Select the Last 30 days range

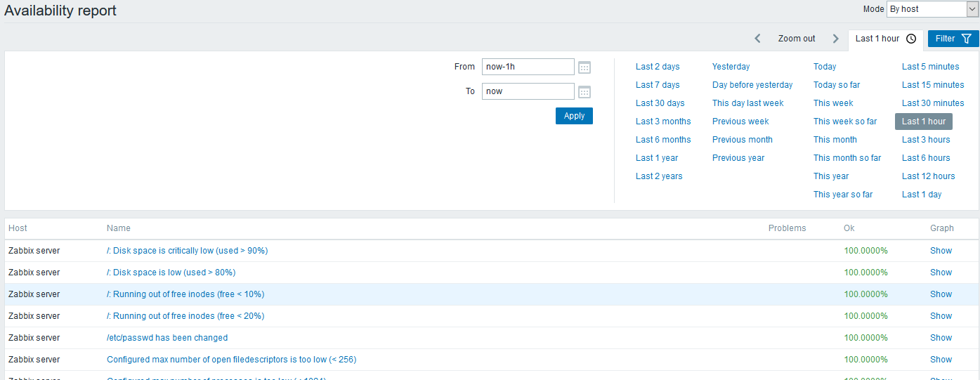point(660,103)
